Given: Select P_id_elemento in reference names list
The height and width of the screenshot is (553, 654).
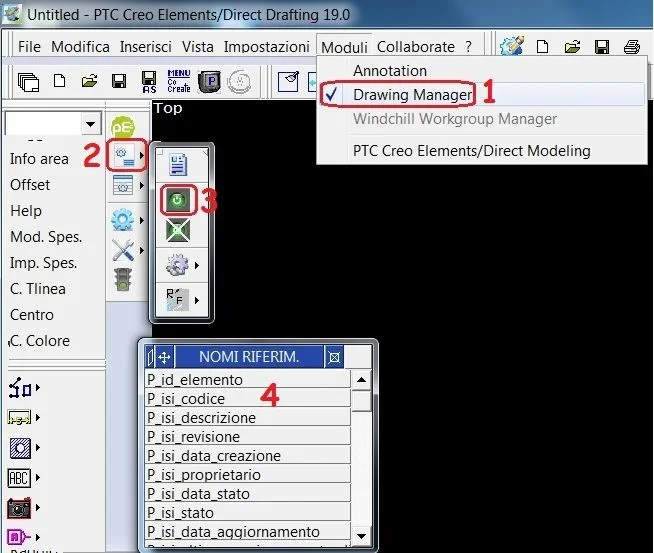Looking at the screenshot, I should click(x=247, y=380).
